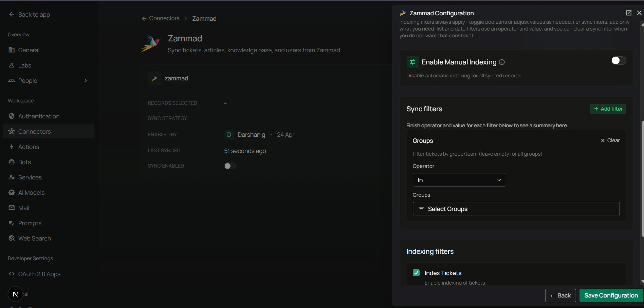Click the zammad connector card title
644x308 pixels.
(176, 78)
